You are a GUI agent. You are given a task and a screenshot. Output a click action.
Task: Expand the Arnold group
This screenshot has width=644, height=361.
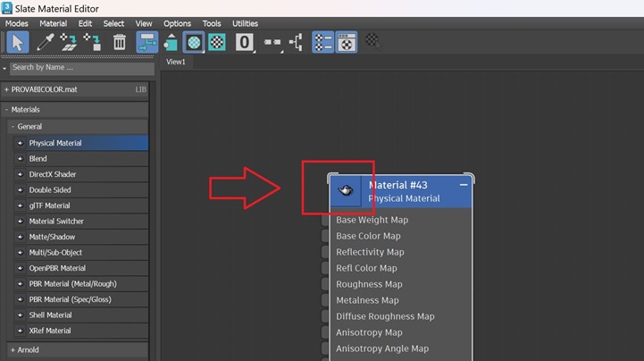tap(13, 350)
